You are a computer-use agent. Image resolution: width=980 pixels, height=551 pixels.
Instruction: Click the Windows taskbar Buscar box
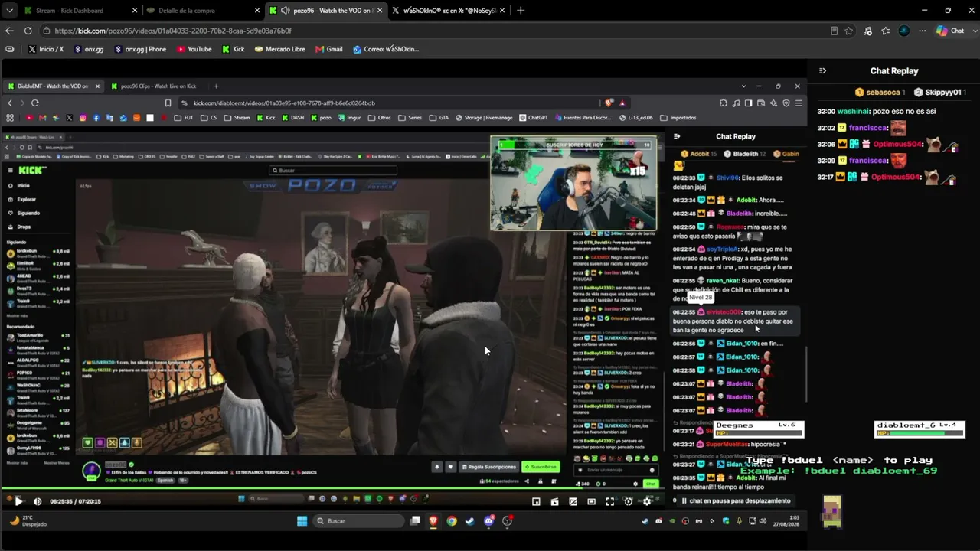pos(359,521)
